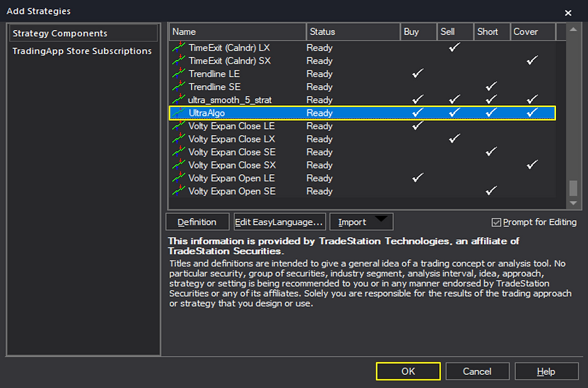Click the Trendline LE strategy icon
Viewport: 588px width, 388px height.
coord(179,73)
